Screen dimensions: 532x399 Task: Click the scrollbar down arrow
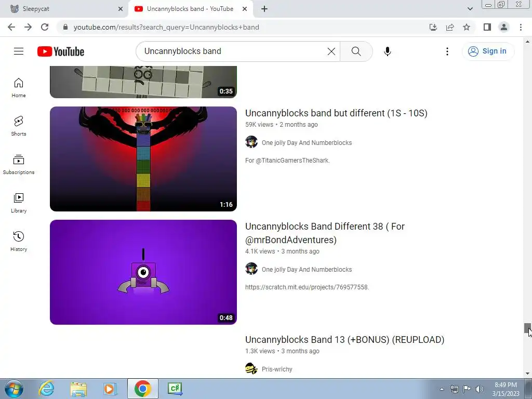point(527,374)
